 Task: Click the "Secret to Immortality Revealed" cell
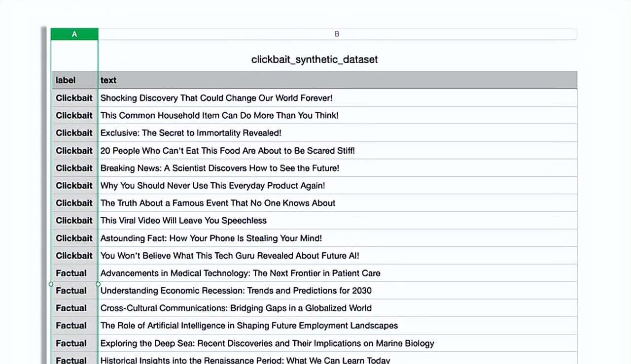coord(191,133)
